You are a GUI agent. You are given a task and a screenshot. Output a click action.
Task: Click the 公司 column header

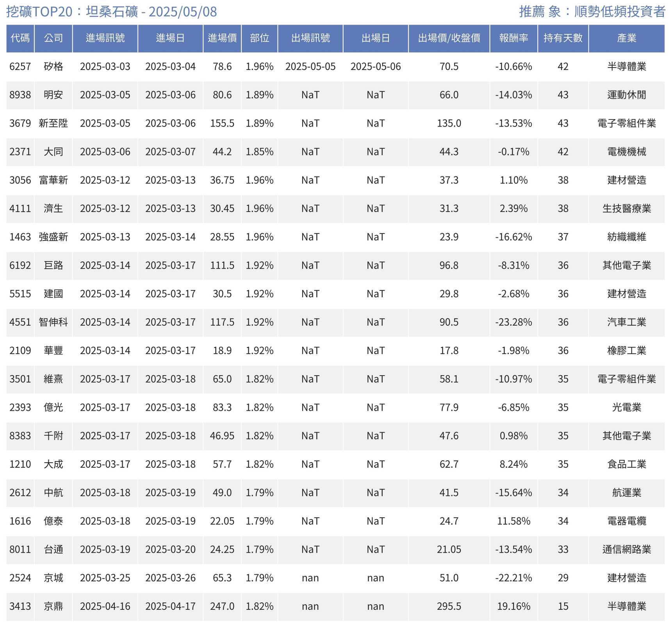coord(53,38)
